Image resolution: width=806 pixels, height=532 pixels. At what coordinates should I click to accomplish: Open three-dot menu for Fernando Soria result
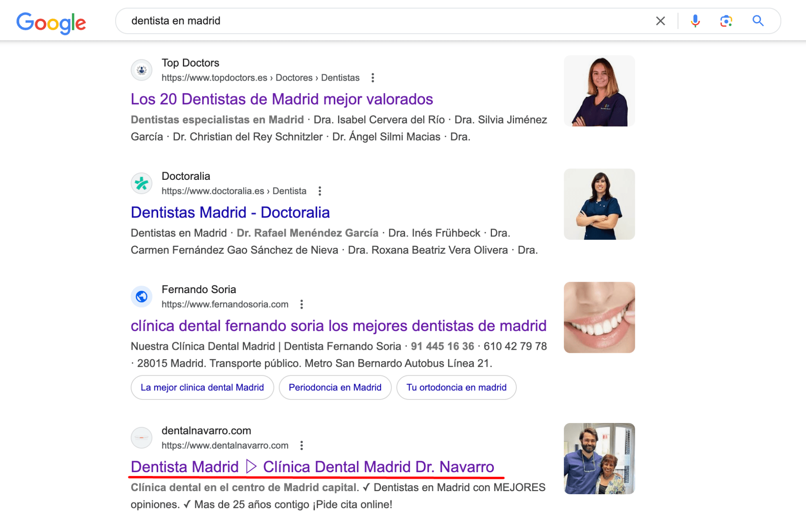tap(301, 305)
